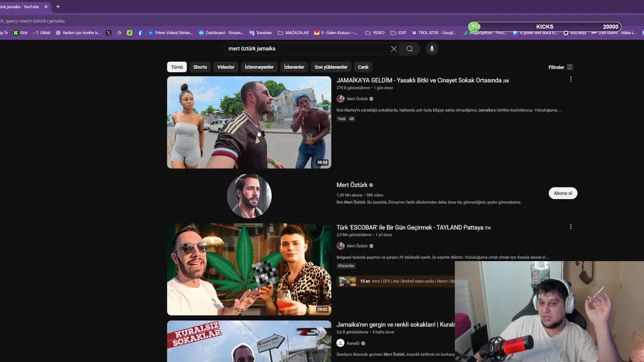Open the Gelen Kutusu mail bookmark
This screenshot has width=644, height=362.
(x=336, y=33)
